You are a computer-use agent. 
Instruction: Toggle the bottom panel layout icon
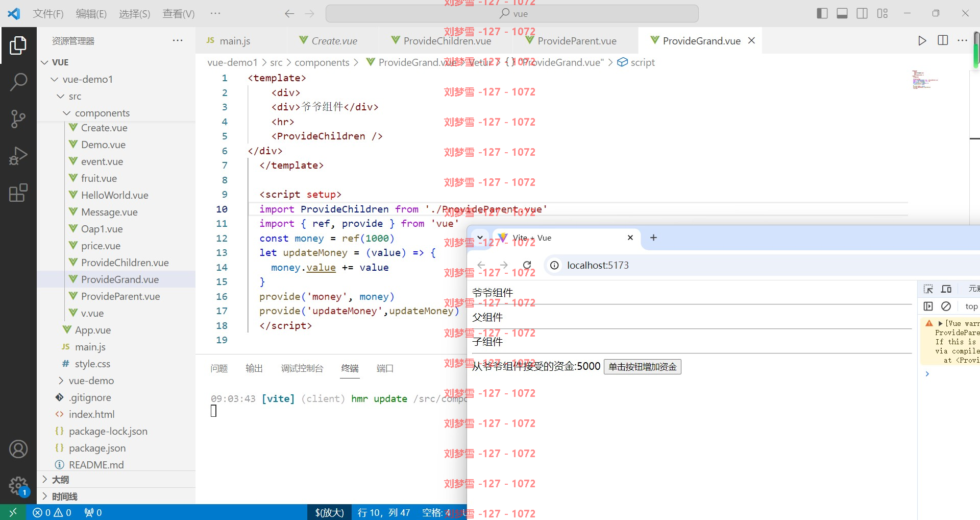842,14
